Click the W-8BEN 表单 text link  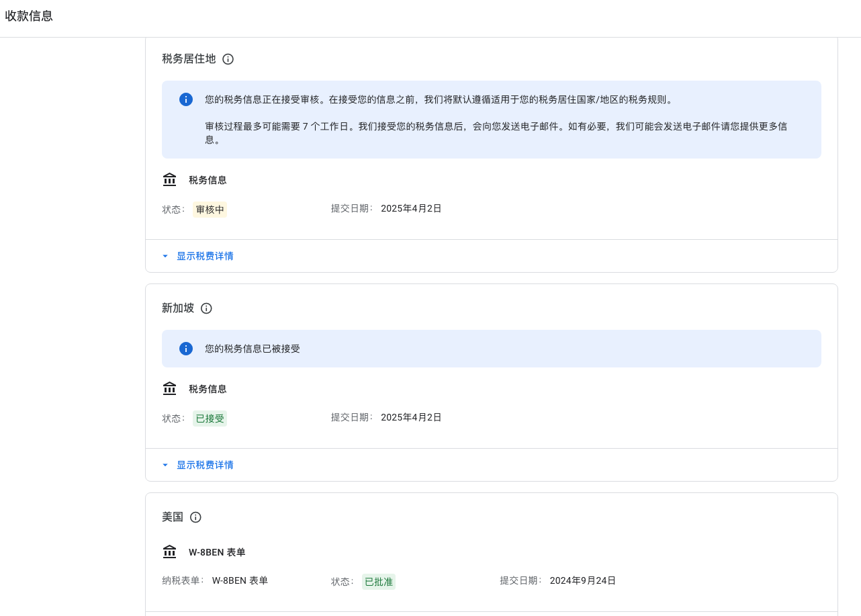tap(216, 552)
